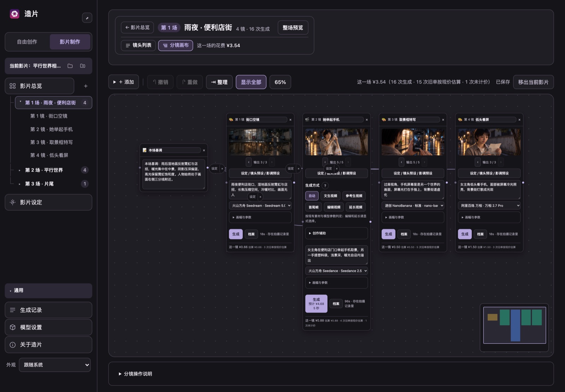Choose the 参考生视频 generation mode

[x=354, y=196]
